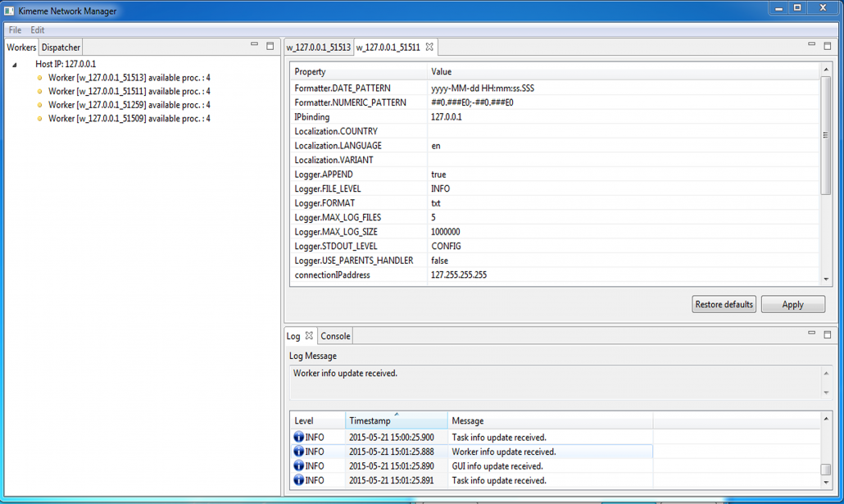844x504 pixels.
Task: Click the log table scrollbar thumb
Action: click(826, 469)
